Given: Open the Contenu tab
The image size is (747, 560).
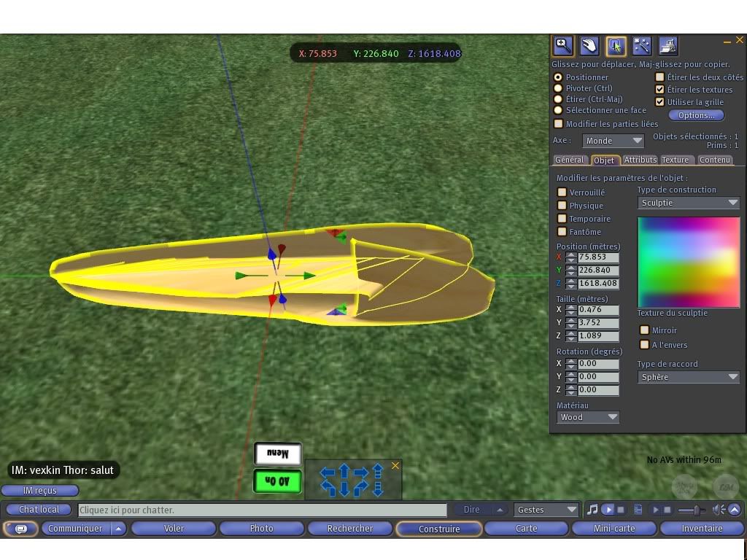Looking at the screenshot, I should click(x=714, y=160).
